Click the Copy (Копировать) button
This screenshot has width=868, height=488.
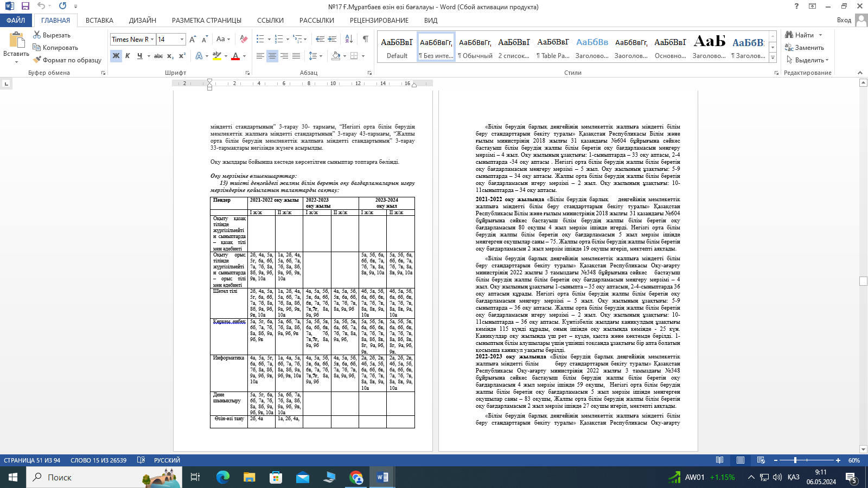[x=55, y=48]
